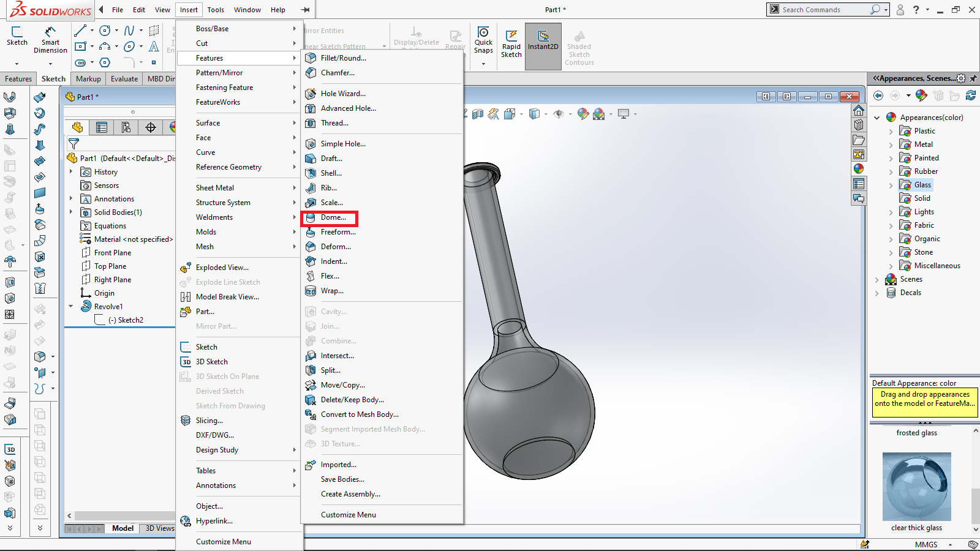This screenshot has height=551, width=980.
Task: Open the Rapid Sketch tool
Action: click(511, 43)
